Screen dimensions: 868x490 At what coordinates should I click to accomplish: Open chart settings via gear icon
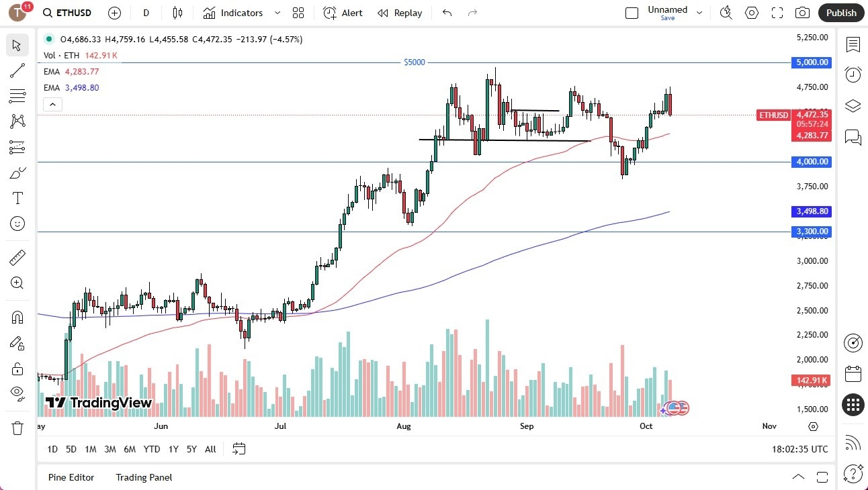[751, 13]
